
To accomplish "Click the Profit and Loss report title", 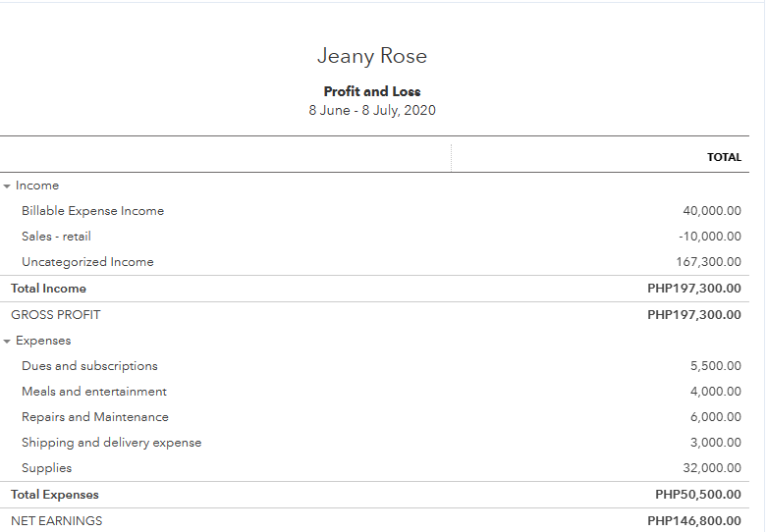I will 372,91.
